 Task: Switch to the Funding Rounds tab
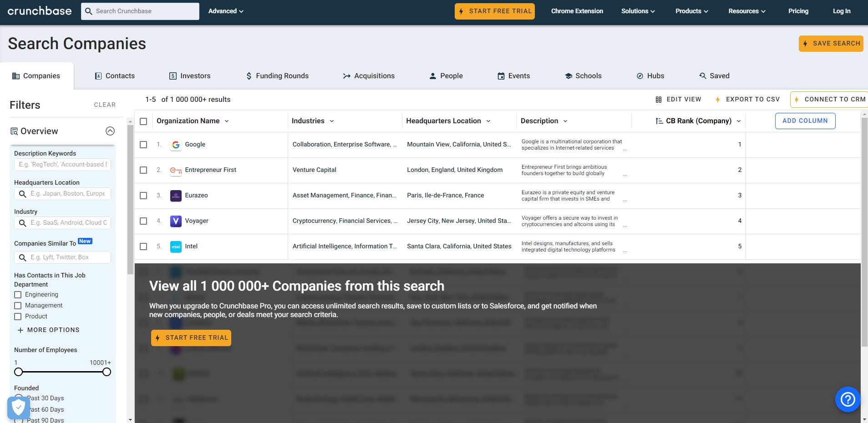click(277, 76)
